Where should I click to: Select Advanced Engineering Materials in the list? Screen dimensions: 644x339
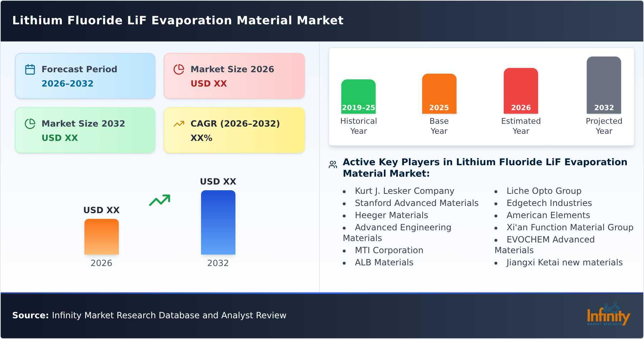point(397,233)
